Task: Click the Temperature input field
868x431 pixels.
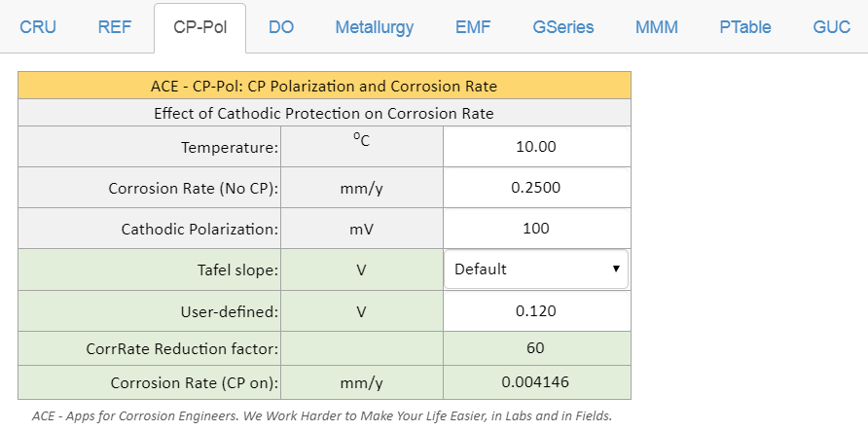Action: [x=536, y=147]
